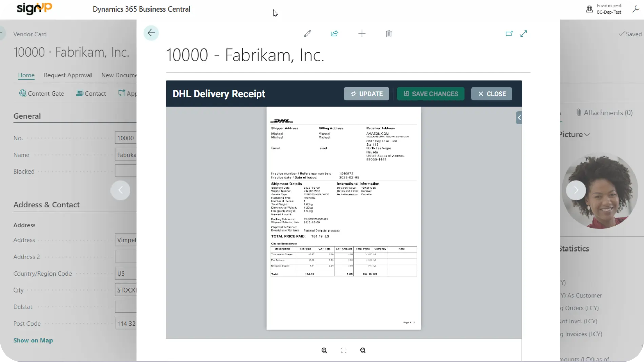The width and height of the screenshot is (644, 362).
Task: Open the Request Approval tab
Action: pyautogui.click(x=68, y=75)
